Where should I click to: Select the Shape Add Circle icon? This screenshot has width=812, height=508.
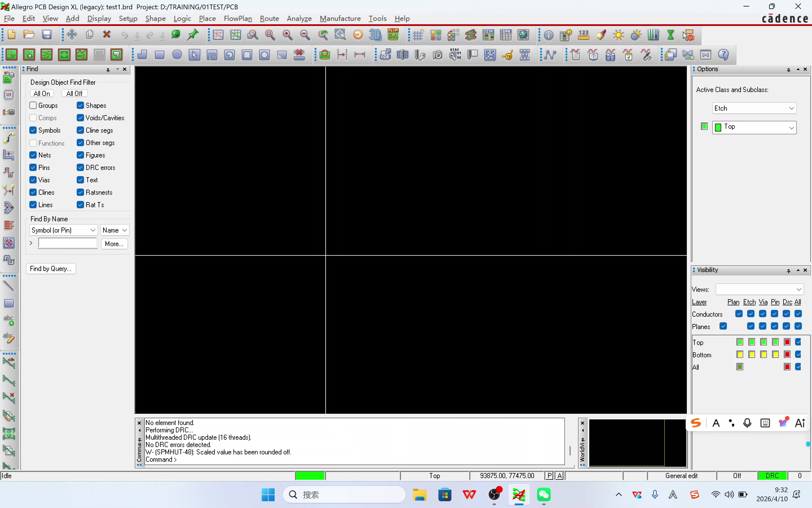[x=177, y=54]
